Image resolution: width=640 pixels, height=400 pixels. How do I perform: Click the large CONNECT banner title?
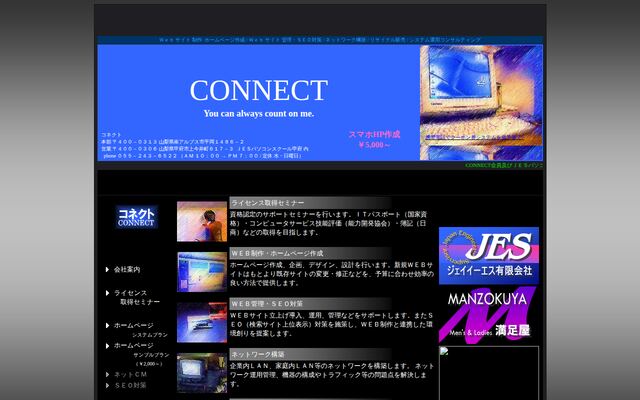[259, 90]
